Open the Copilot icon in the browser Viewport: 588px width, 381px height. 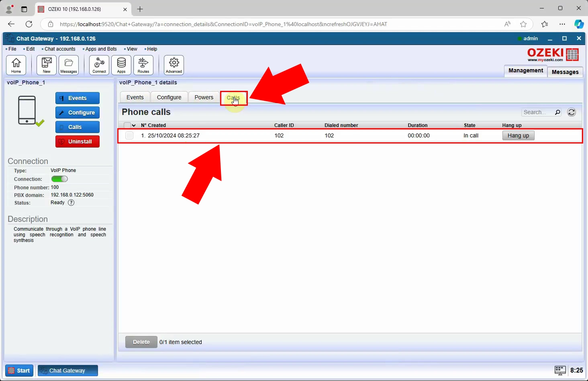[579, 24]
